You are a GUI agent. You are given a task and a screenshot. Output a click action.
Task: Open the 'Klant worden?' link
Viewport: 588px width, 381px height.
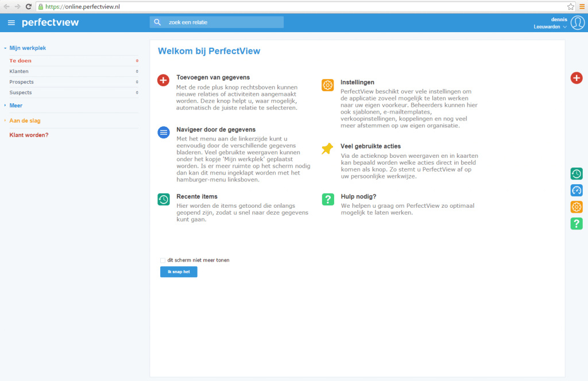29,135
